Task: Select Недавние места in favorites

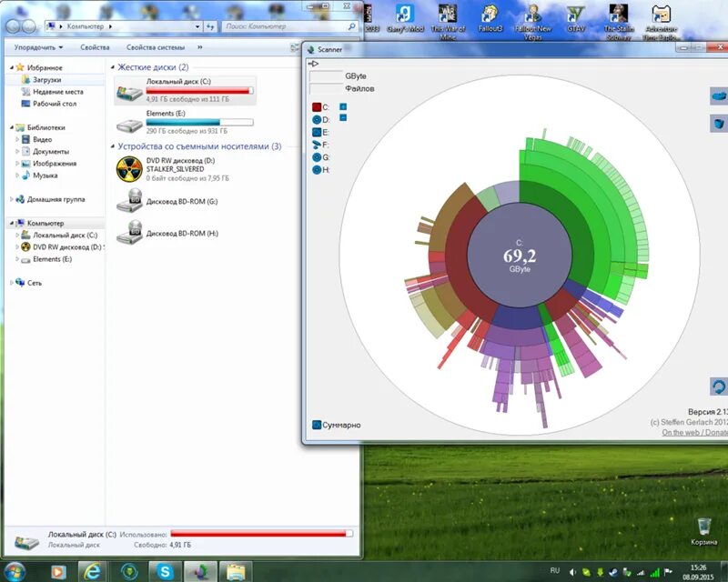Action: [57, 92]
